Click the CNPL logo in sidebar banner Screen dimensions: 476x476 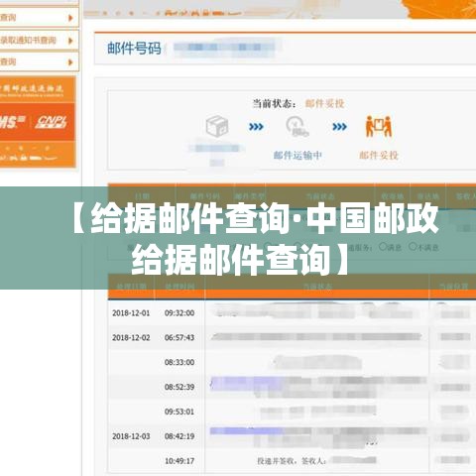(x=52, y=122)
